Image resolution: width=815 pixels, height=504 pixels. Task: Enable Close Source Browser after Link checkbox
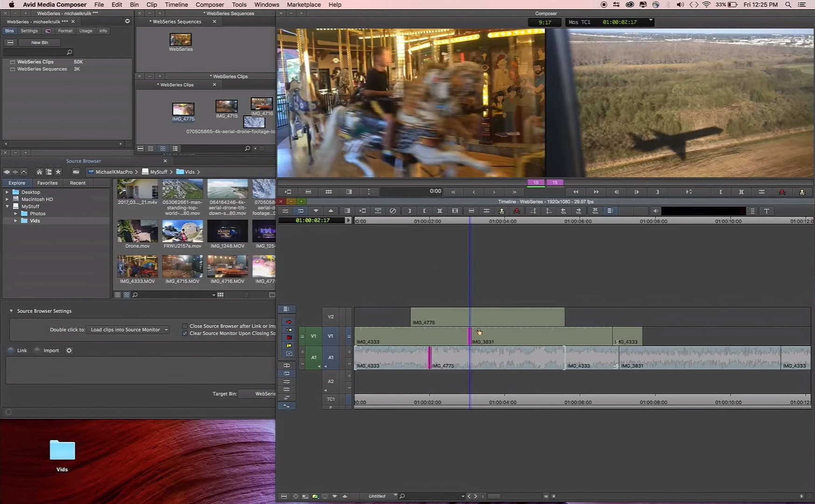pos(185,326)
